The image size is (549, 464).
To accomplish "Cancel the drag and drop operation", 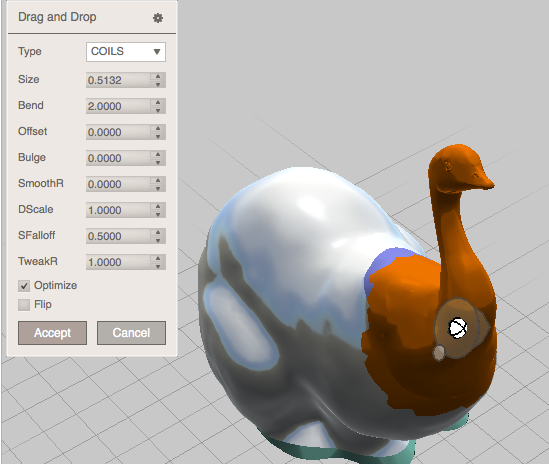I will point(131,333).
